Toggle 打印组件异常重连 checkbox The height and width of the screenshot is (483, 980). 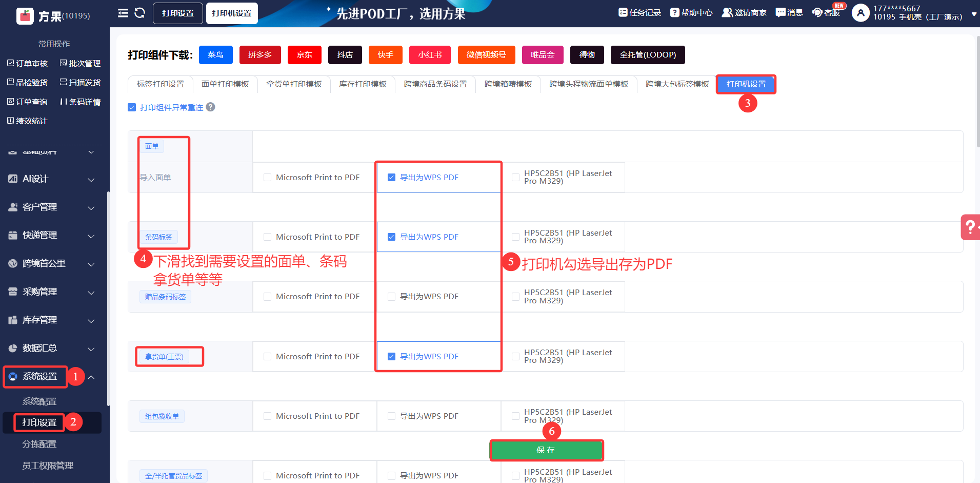[132, 107]
